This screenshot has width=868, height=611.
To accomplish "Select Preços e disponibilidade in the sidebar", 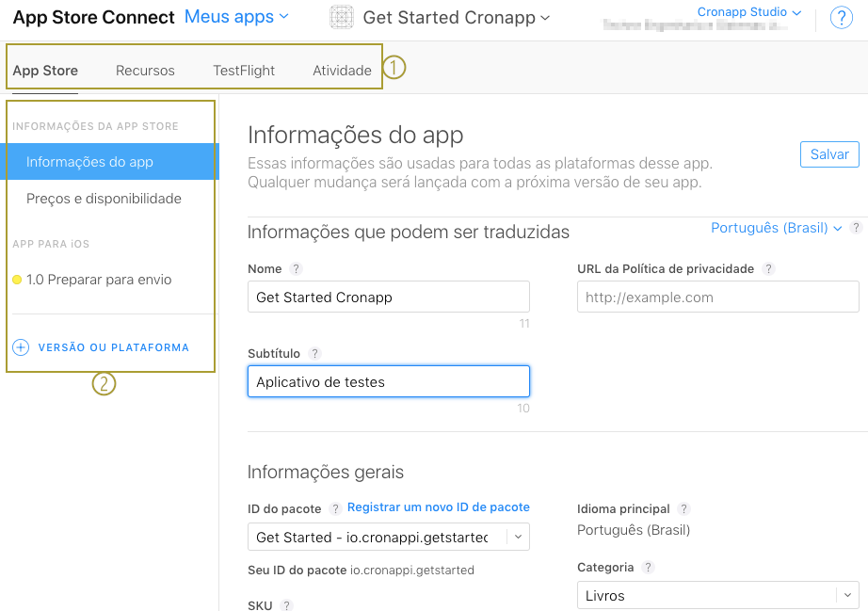I will pos(104,199).
